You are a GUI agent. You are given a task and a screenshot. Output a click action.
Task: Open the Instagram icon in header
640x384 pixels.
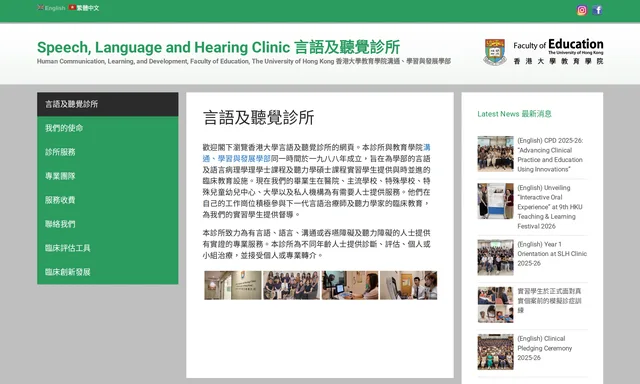[x=582, y=10]
